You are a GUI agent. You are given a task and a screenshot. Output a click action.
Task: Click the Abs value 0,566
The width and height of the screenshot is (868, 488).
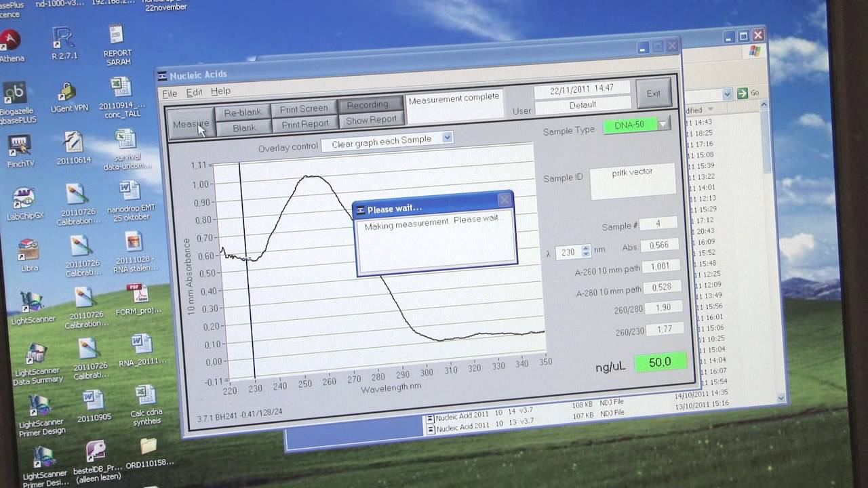[659, 245]
